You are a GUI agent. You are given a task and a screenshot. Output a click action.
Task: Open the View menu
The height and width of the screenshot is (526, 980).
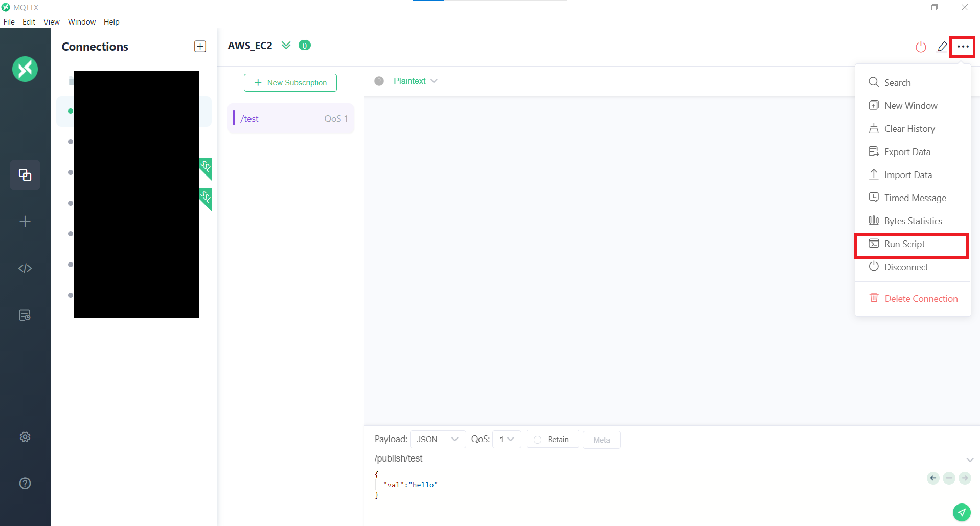[x=52, y=21]
